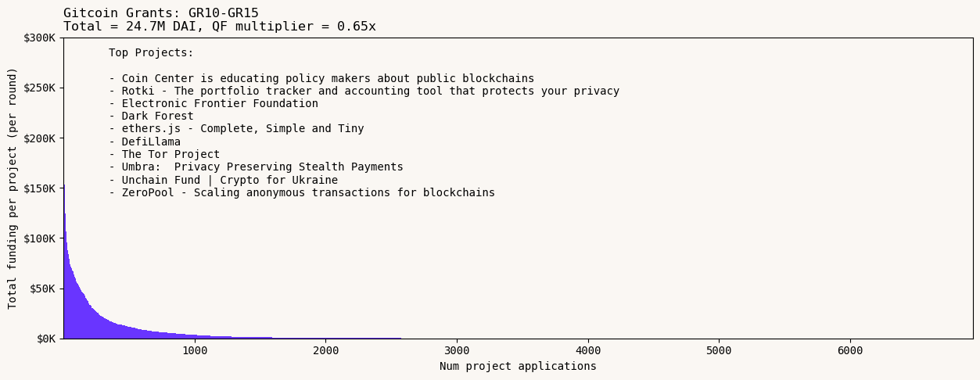The image size is (980, 380).
Task: Click the Electronic Frontier Foundation entry
Action: point(214,104)
